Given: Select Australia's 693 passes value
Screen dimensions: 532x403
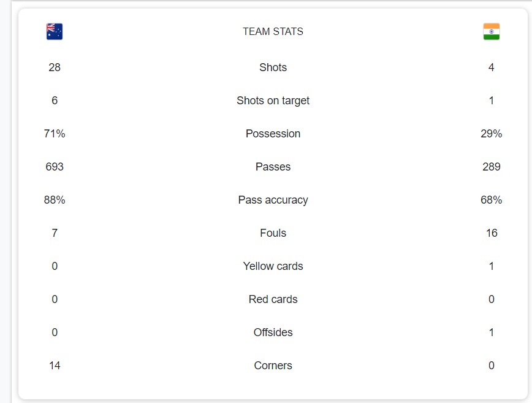Looking at the screenshot, I should 55,167.
